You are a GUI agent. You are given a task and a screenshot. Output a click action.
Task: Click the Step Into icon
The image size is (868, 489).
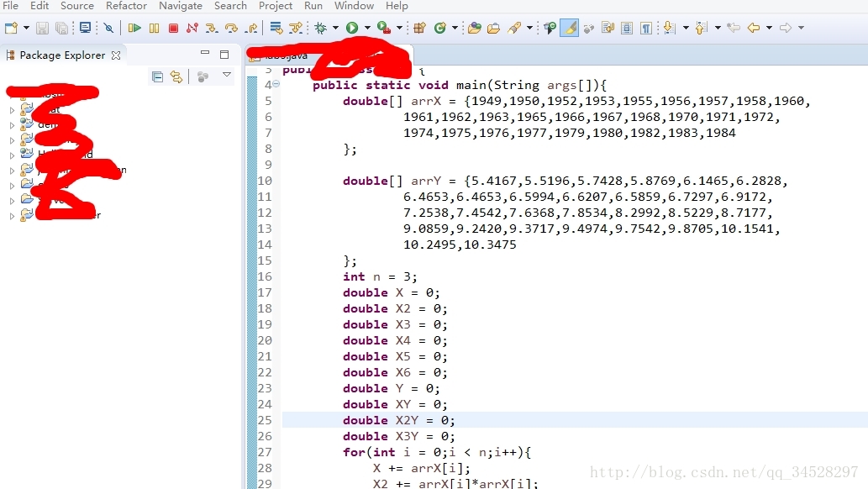tap(211, 28)
